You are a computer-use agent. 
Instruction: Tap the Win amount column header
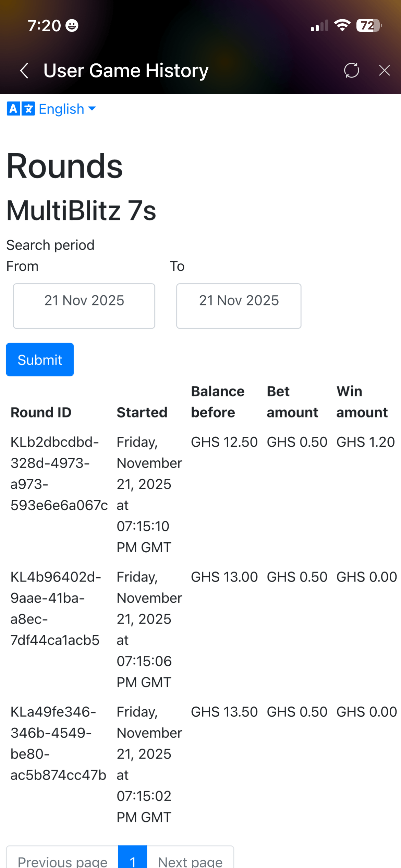coord(362,402)
